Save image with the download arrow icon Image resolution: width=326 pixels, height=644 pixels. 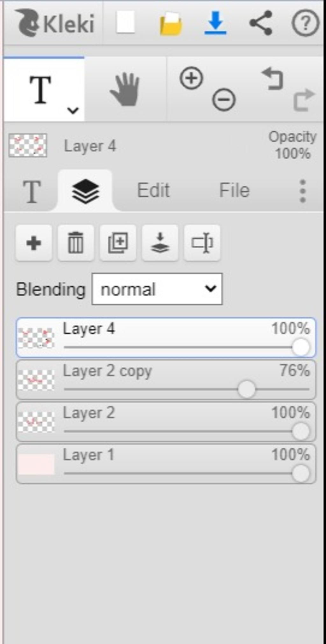point(216,23)
